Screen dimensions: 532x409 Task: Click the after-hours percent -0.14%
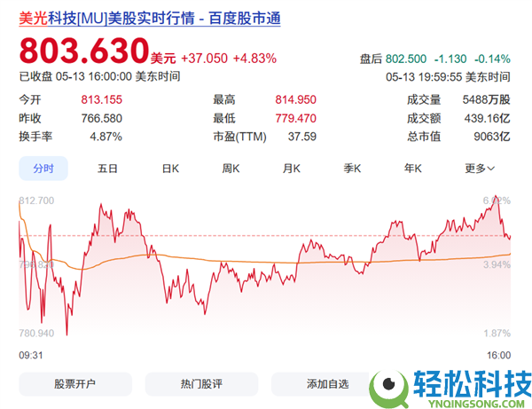[492, 59]
